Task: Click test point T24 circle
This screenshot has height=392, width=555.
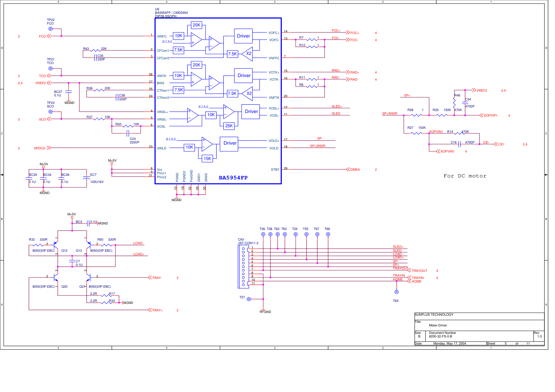Action: (296, 234)
